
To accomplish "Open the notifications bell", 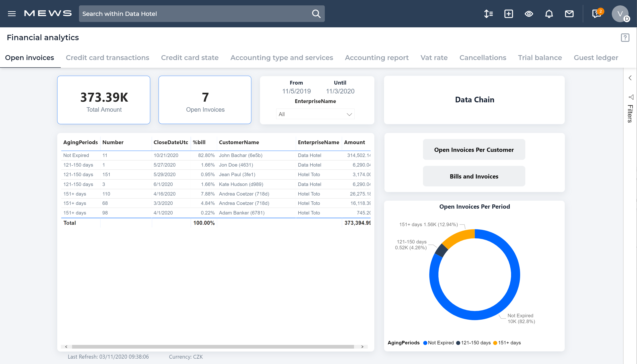I will tap(549, 14).
